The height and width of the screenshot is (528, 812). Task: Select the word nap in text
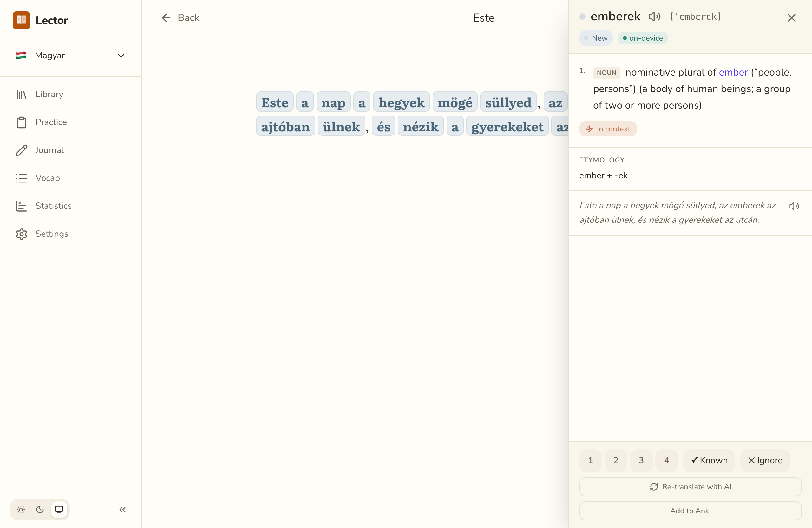click(333, 102)
